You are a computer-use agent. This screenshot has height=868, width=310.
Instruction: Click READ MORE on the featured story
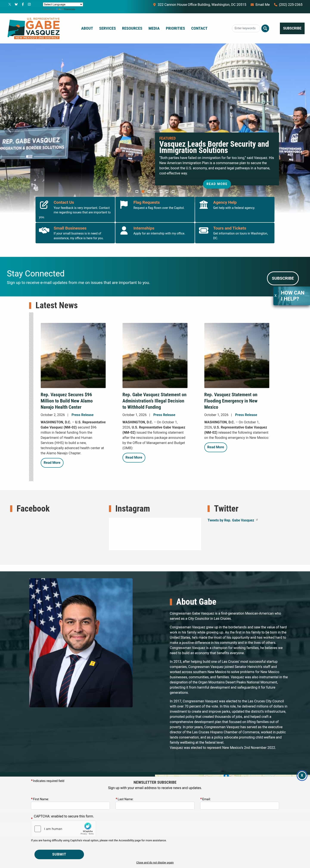click(x=217, y=184)
